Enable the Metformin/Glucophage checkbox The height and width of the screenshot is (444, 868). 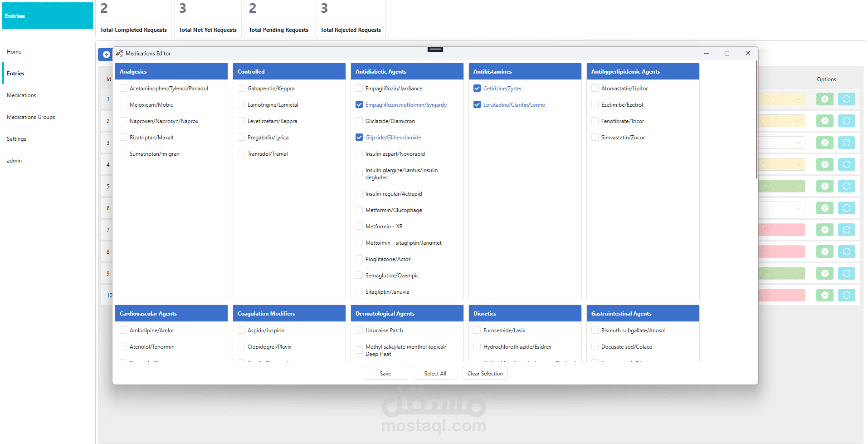tap(359, 210)
